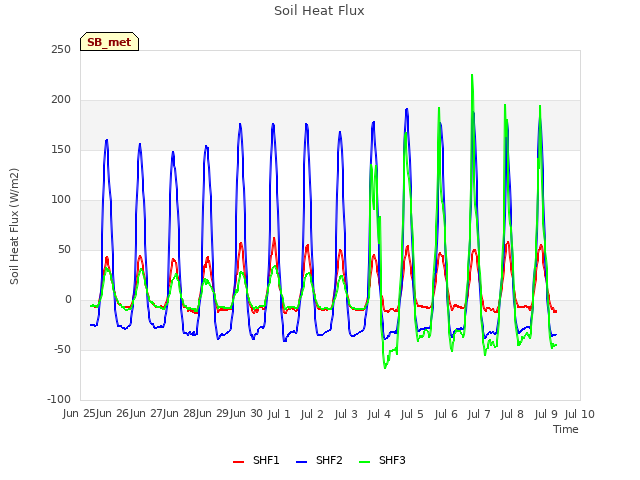The width and height of the screenshot is (640, 480).
Task: Click the Jul 7 x-axis tick label
Action: tap(479, 414)
